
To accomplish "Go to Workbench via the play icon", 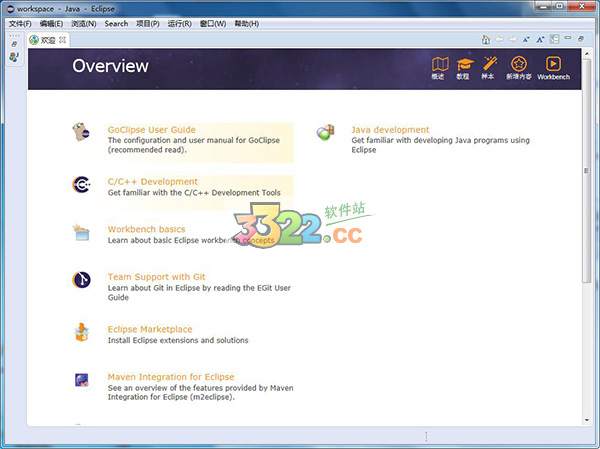I will coord(553,65).
